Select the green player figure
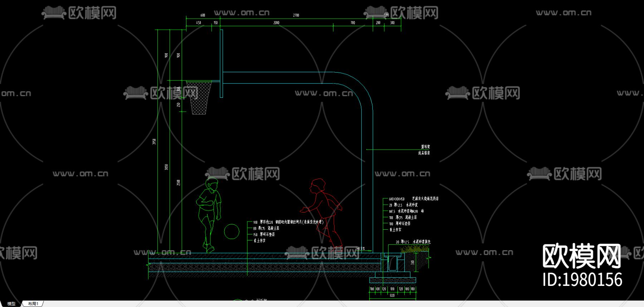This screenshot has width=644, height=307. coord(208,215)
